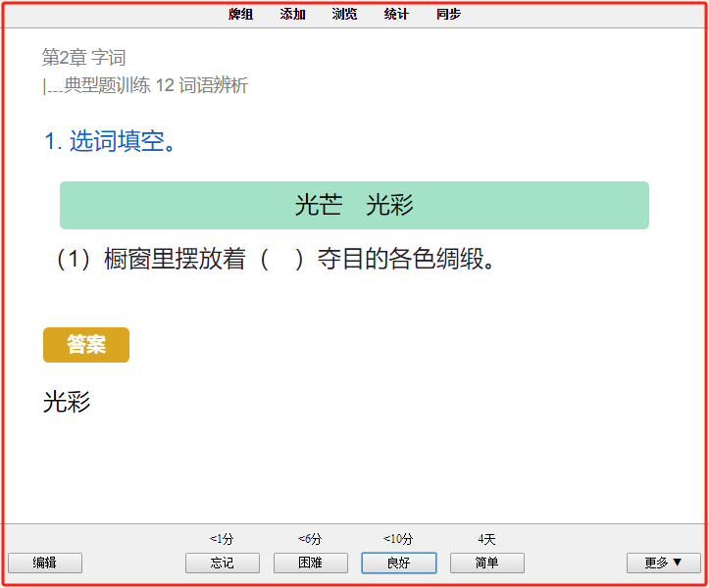Image resolution: width=709 pixels, height=588 pixels.
Task: Click the chapter title 第2章 字词
Action: coord(83,58)
